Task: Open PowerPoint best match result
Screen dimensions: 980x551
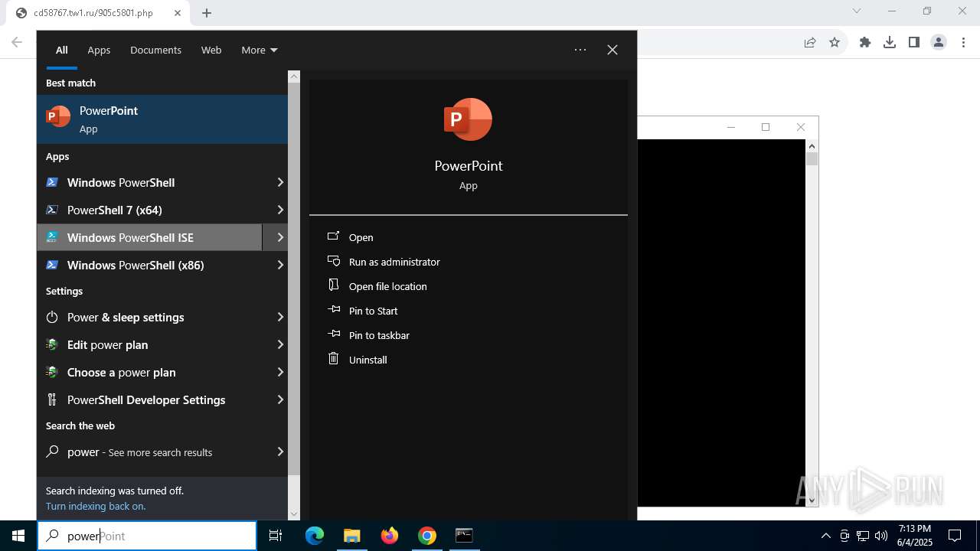Action: pyautogui.click(x=162, y=119)
